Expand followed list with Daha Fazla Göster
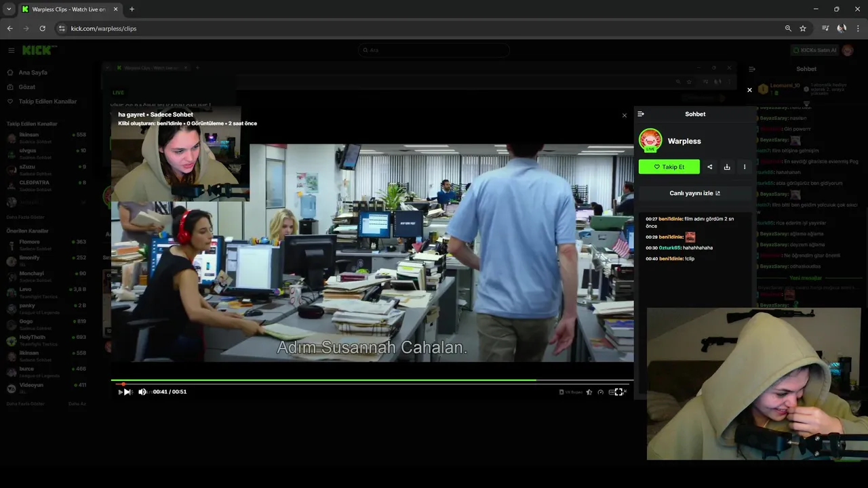This screenshot has width=868, height=488. tap(26, 217)
